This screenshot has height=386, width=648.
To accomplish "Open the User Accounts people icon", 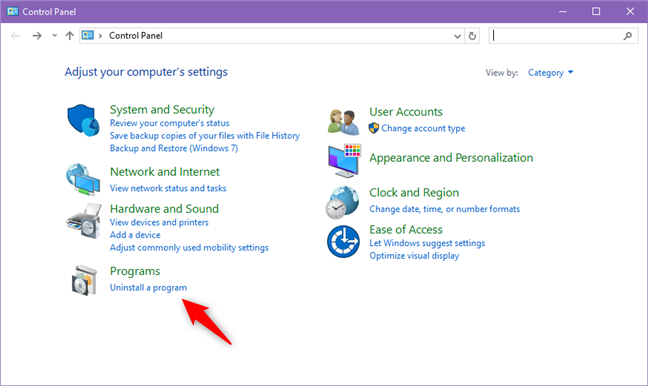I will [343, 122].
